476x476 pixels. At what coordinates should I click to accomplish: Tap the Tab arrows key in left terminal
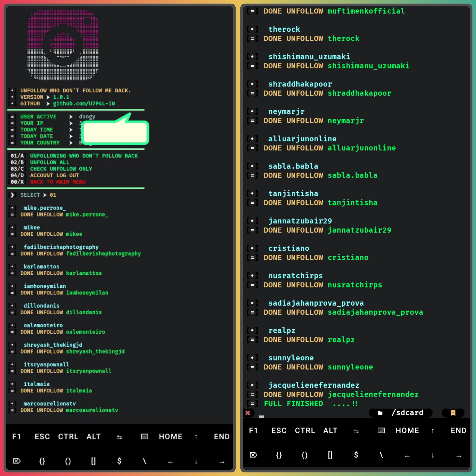pos(119,437)
